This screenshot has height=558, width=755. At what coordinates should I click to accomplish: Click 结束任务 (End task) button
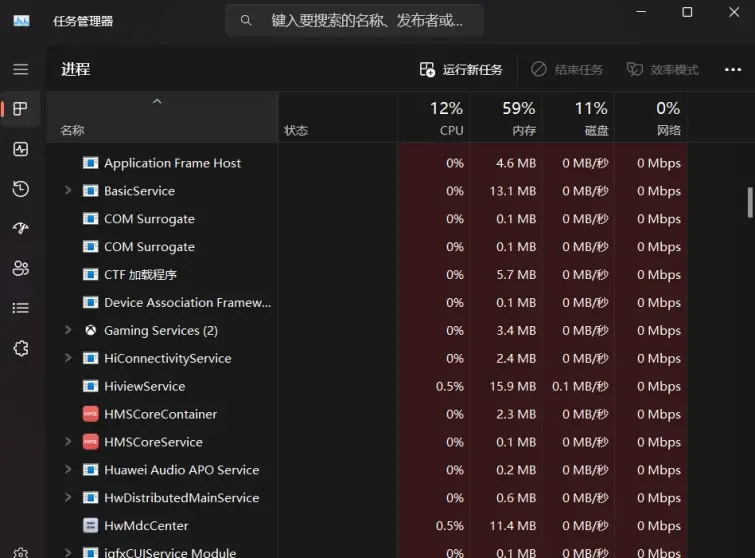[567, 70]
